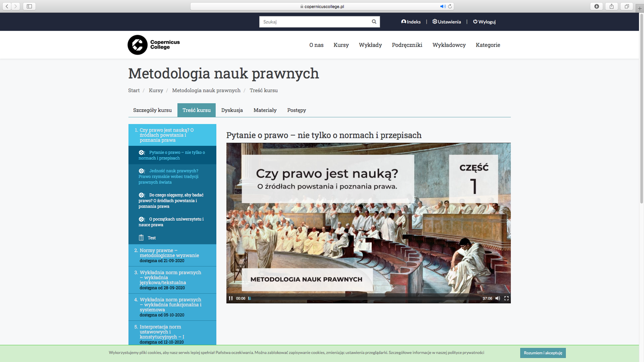The height and width of the screenshot is (362, 644).
Task: Mute tab audio in address bar
Action: pos(443,6)
